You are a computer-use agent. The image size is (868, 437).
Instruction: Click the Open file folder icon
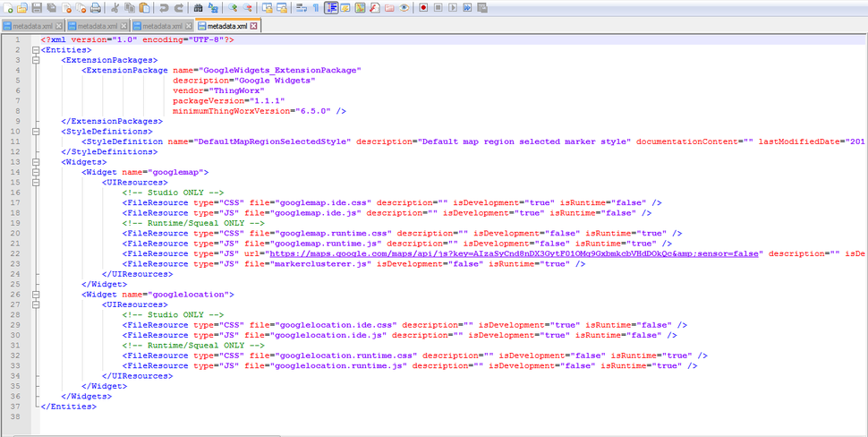coord(22,8)
